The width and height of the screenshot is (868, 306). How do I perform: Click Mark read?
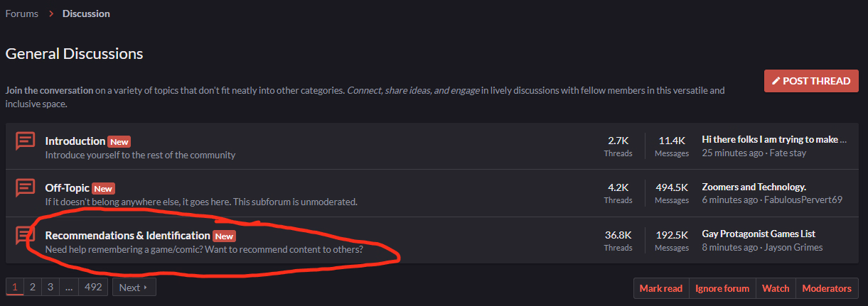click(660, 288)
